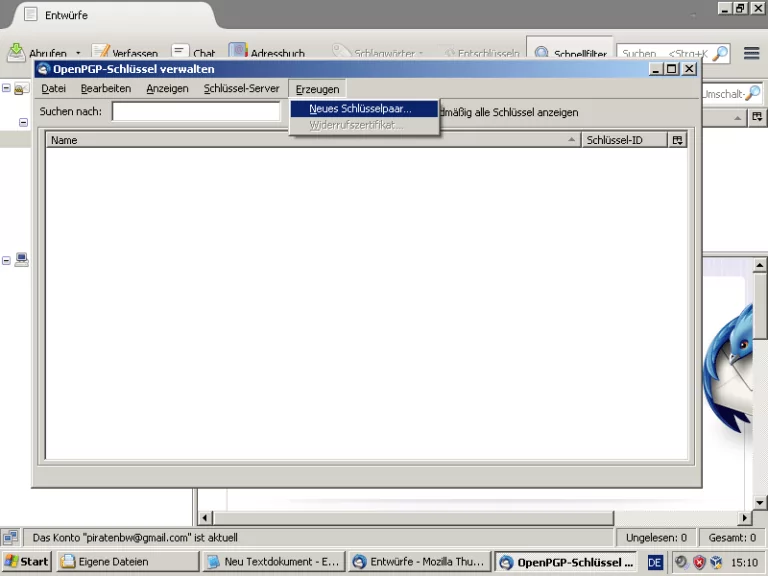Collapse the local folders tree node
This screenshot has width=768, height=576.
click(x=6, y=261)
